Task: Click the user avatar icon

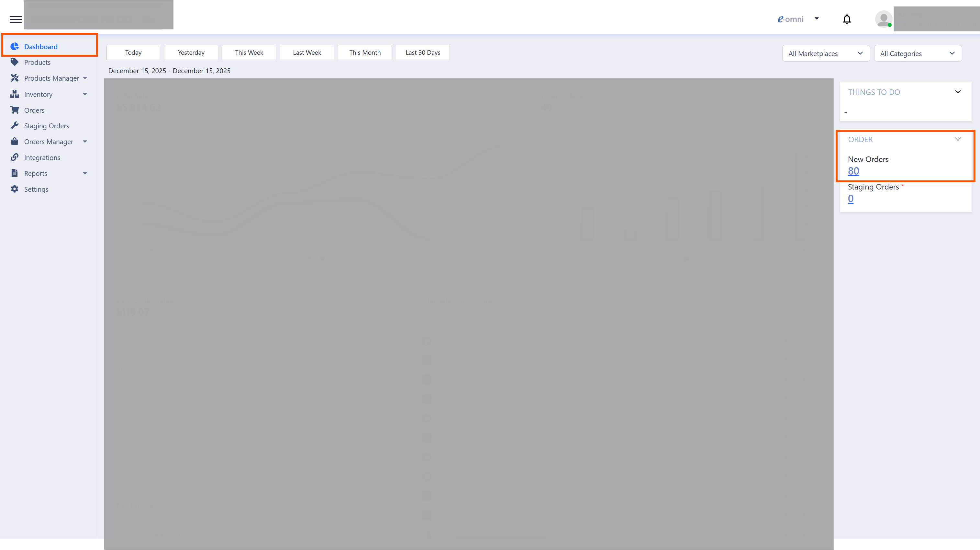Action: pyautogui.click(x=883, y=19)
